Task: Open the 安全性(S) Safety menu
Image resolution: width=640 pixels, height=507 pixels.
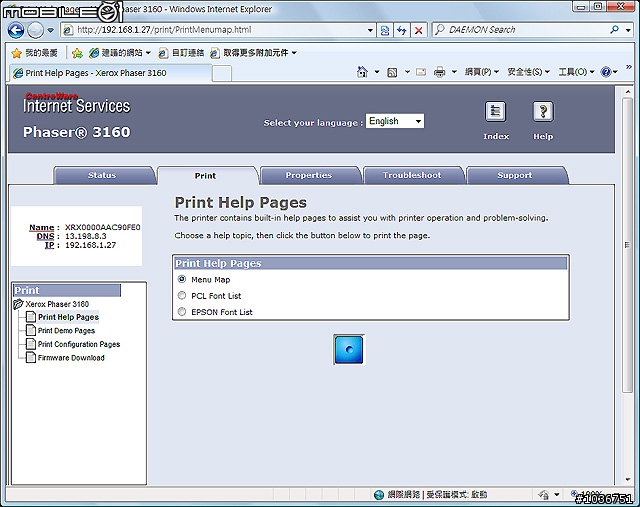Action: (529, 72)
